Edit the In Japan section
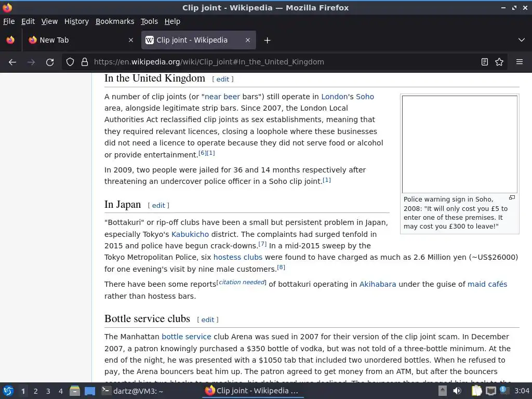 coord(158,205)
